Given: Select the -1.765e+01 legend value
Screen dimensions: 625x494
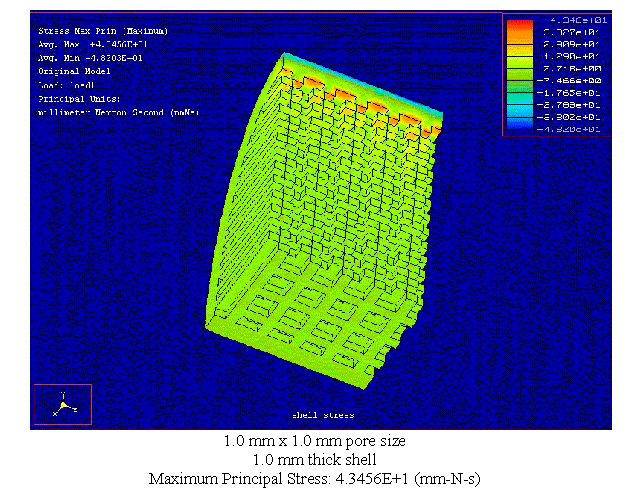Looking at the screenshot, I should 569,92.
